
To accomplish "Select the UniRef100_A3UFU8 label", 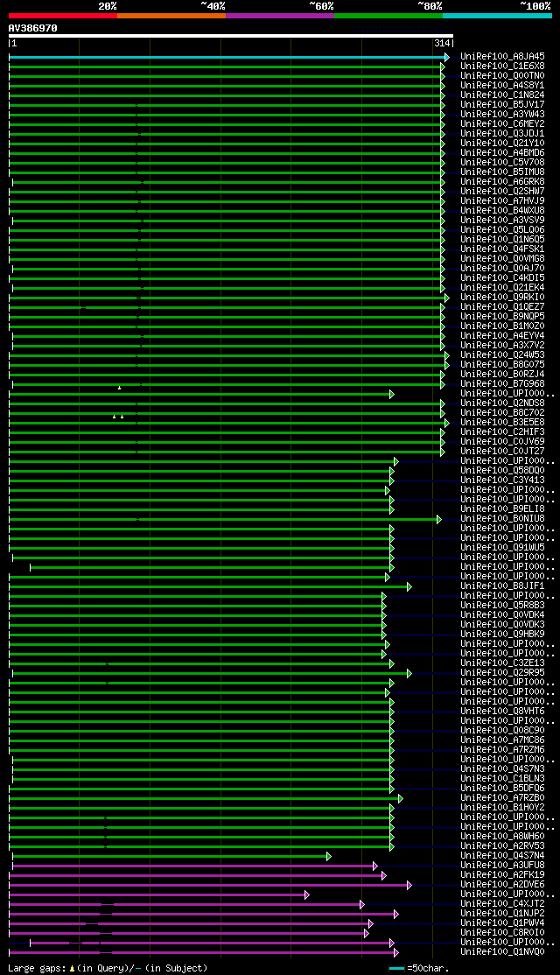I will 503,866.
